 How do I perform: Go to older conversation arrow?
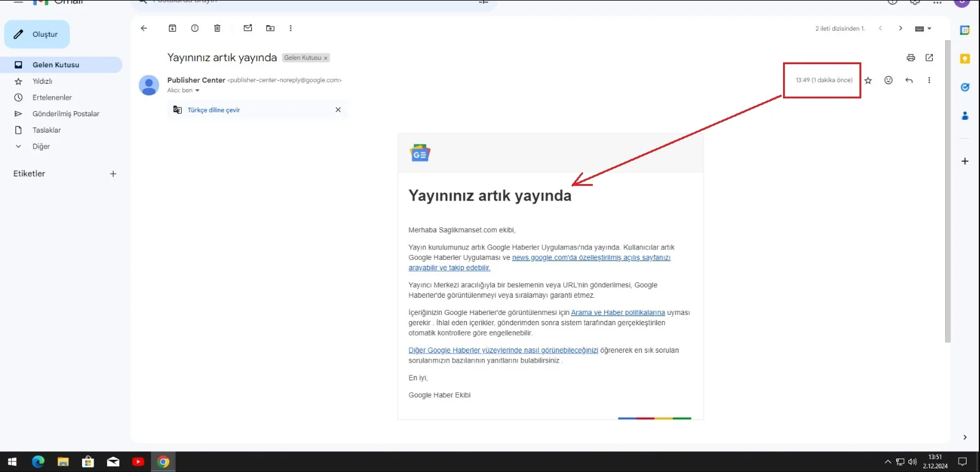tap(900, 28)
